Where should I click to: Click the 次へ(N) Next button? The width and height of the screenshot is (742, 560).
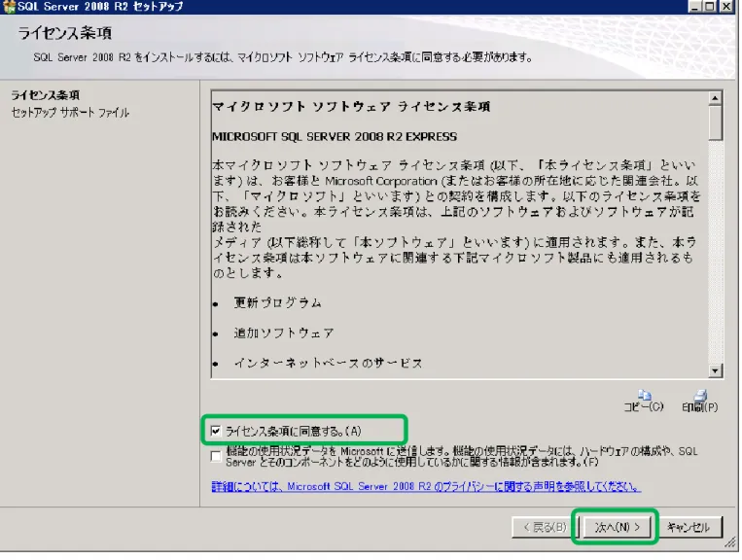pos(618,526)
